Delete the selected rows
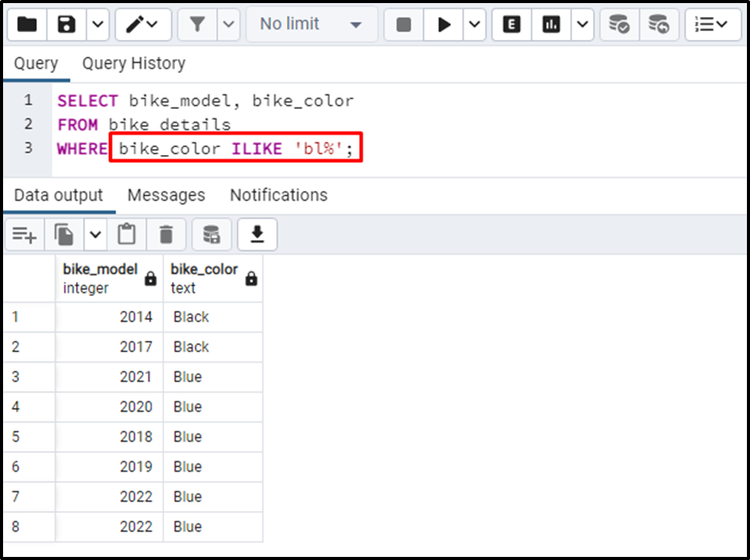 pos(166,234)
